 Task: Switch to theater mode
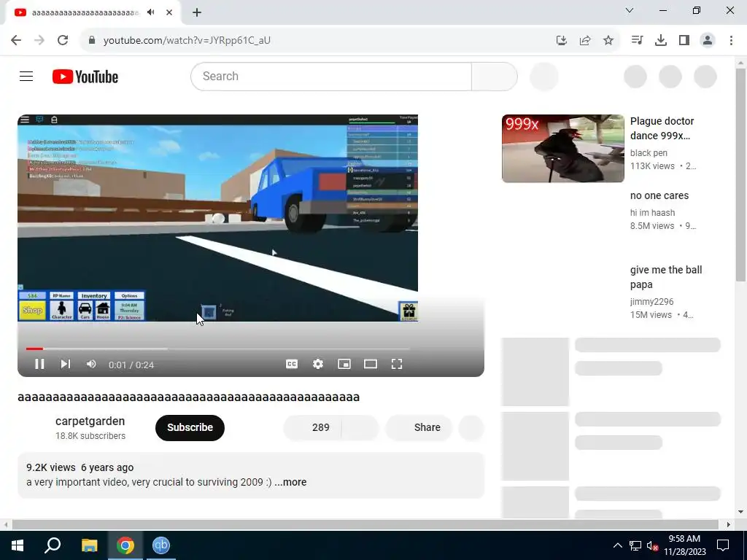point(370,365)
